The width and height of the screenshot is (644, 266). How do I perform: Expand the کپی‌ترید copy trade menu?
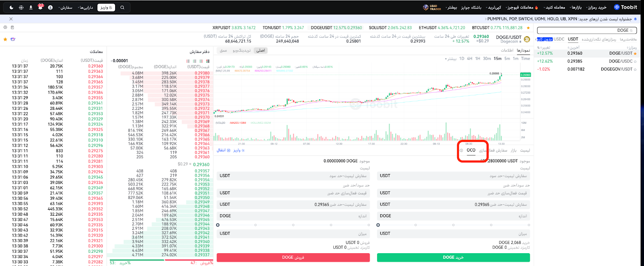[x=493, y=7]
